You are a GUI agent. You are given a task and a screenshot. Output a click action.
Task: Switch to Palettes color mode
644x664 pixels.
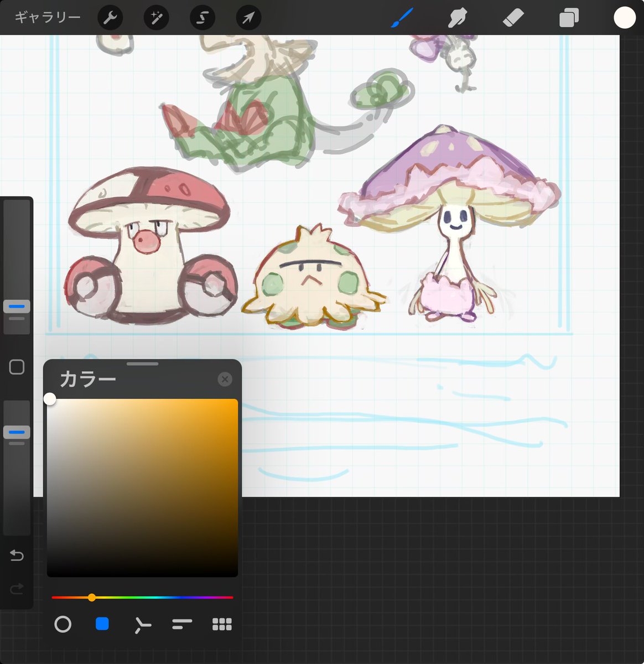tap(222, 625)
